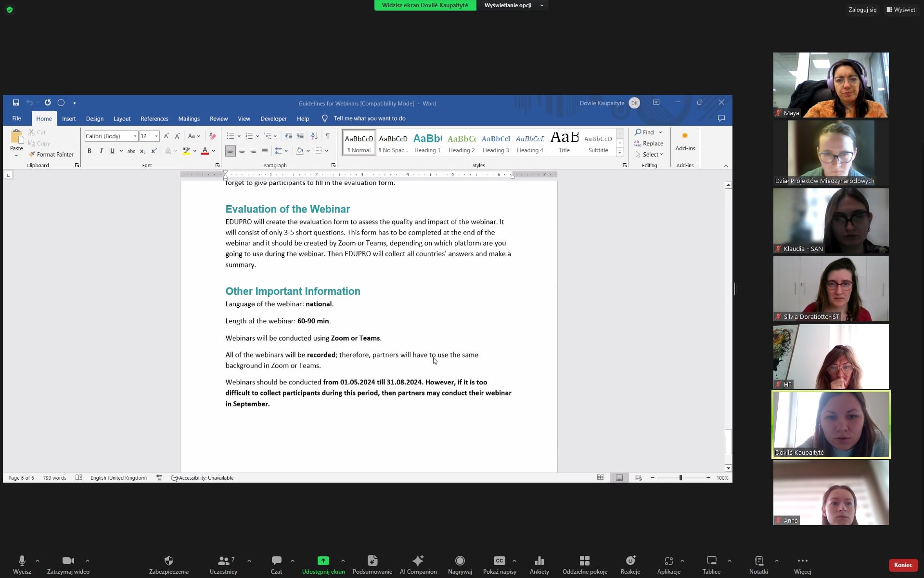Screen dimensions: 924x578
Task: Switch to the References tab
Action: [x=154, y=118]
